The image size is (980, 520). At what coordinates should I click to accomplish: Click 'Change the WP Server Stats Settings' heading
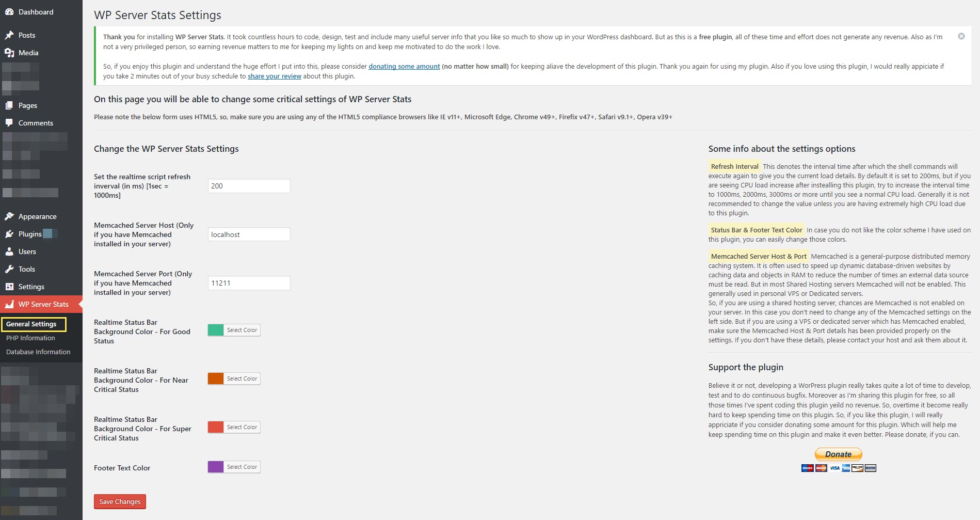(166, 149)
